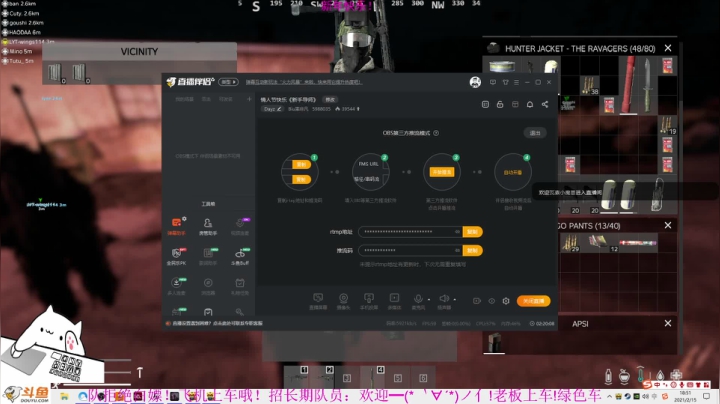Click the rtmp address field
The width and height of the screenshot is (720, 404).
tap(411, 232)
